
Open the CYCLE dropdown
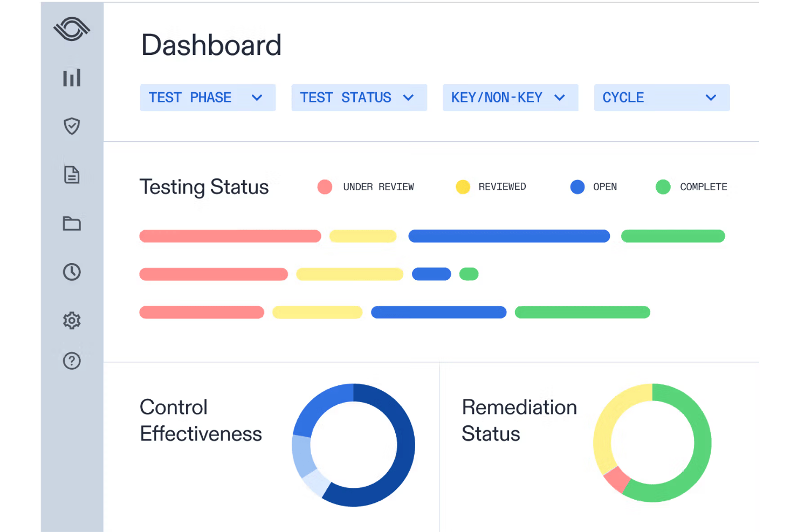coord(662,98)
